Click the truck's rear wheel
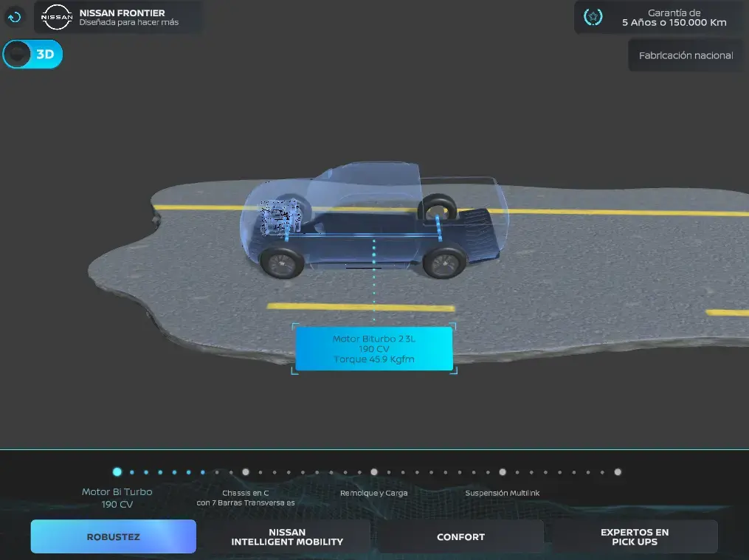749x560 pixels. [443, 262]
